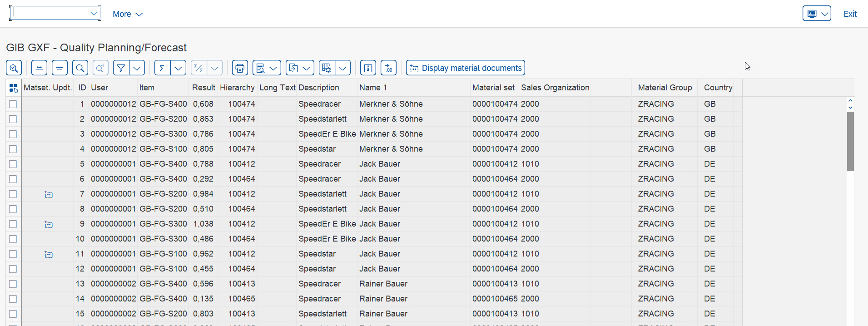The width and height of the screenshot is (868, 326).
Task: Click the select-all icon in table header
Action: click(14, 88)
